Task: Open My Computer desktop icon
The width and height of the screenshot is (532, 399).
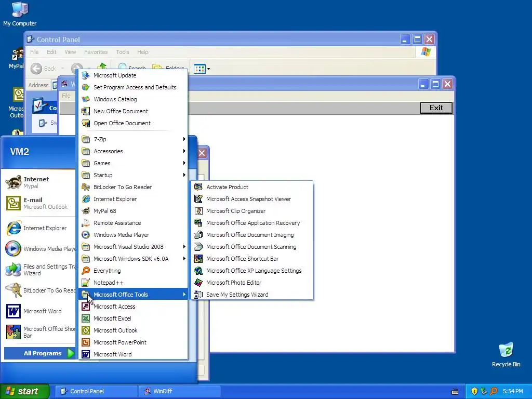Action: pos(20,14)
